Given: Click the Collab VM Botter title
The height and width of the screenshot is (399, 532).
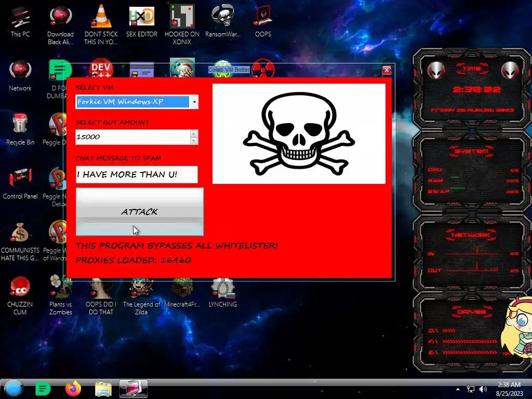Looking at the screenshot, I should click(229, 70).
